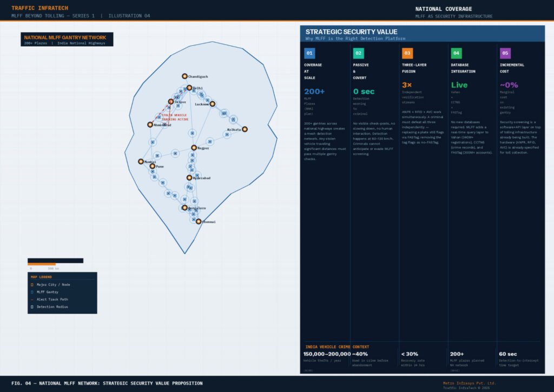Click the orange map distance scale bar

42,264
